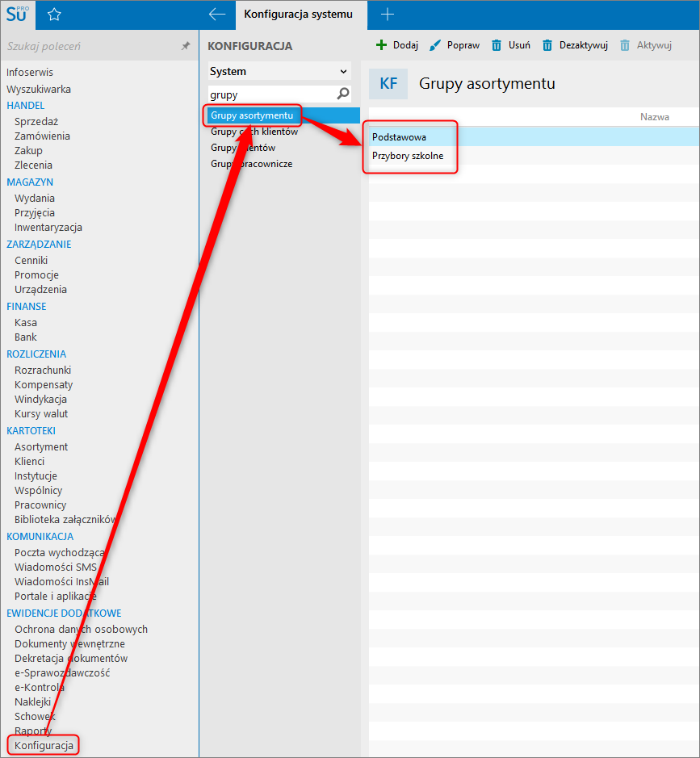Open Urządzenia module
The width and height of the screenshot is (700, 758).
40,289
